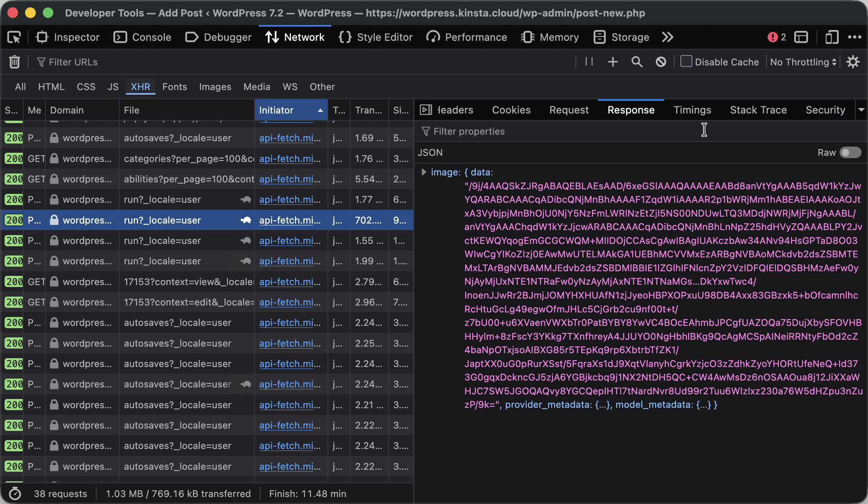Click the error count badge icon
The height and width of the screenshot is (504, 868).
(x=773, y=37)
